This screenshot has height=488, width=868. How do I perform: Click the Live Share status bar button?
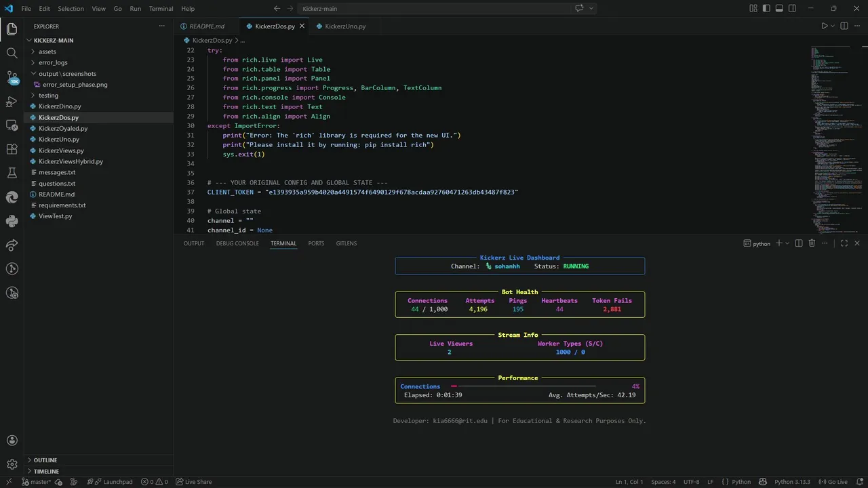tap(194, 482)
